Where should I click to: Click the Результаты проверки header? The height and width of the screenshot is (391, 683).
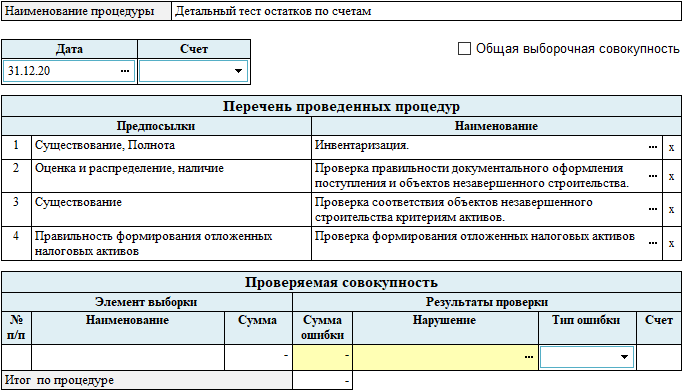point(487,302)
